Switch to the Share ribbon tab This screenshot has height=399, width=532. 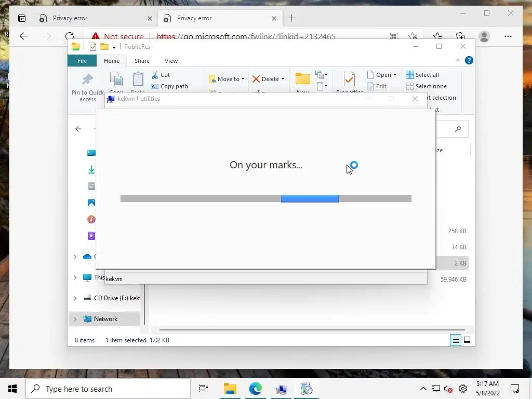142,61
